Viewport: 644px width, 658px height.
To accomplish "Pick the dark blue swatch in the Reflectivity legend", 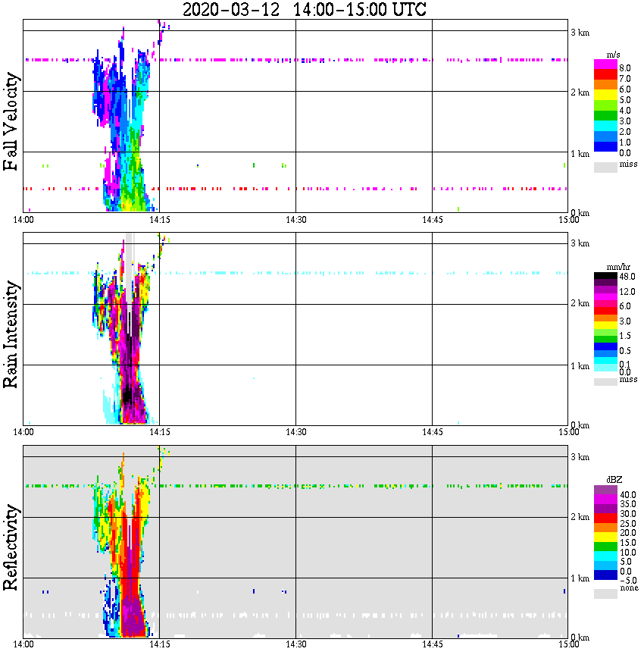I will click(x=605, y=575).
